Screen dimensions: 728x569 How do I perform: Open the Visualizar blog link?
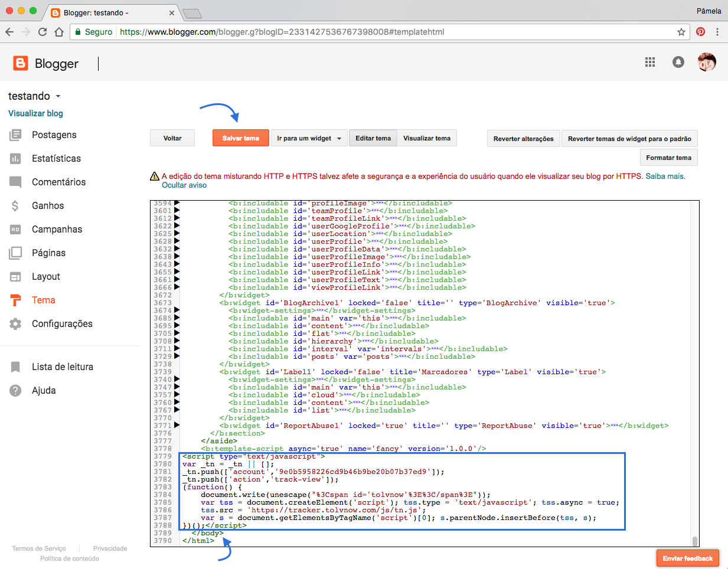(x=35, y=113)
